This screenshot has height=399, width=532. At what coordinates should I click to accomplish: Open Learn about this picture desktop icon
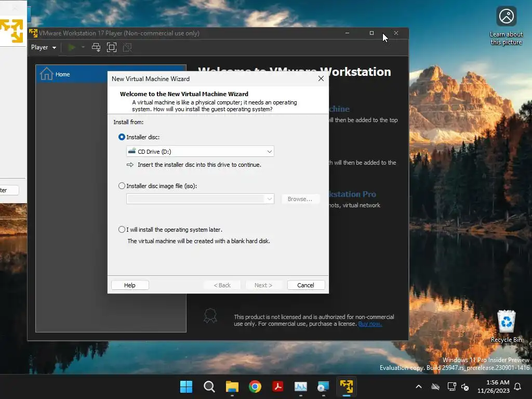click(506, 26)
